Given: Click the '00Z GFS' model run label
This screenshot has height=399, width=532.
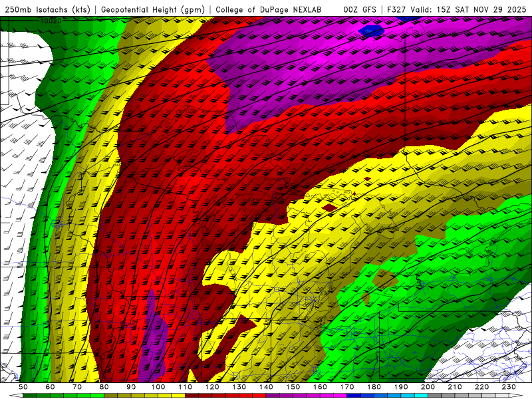Looking at the screenshot, I should tap(360, 10).
